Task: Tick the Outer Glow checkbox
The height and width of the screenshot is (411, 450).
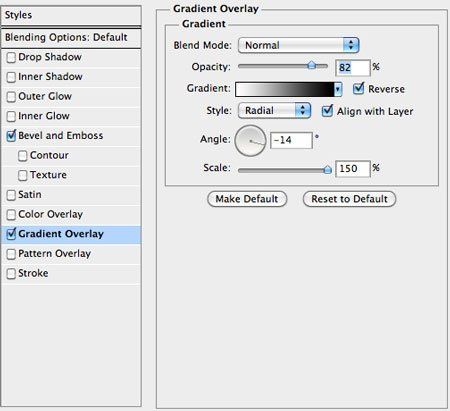Action: coord(11,97)
